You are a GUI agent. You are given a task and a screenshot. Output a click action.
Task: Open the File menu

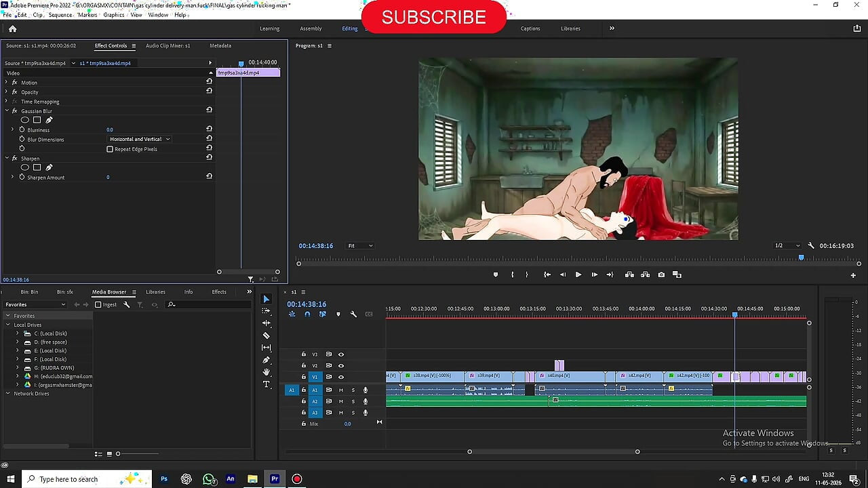7,14
